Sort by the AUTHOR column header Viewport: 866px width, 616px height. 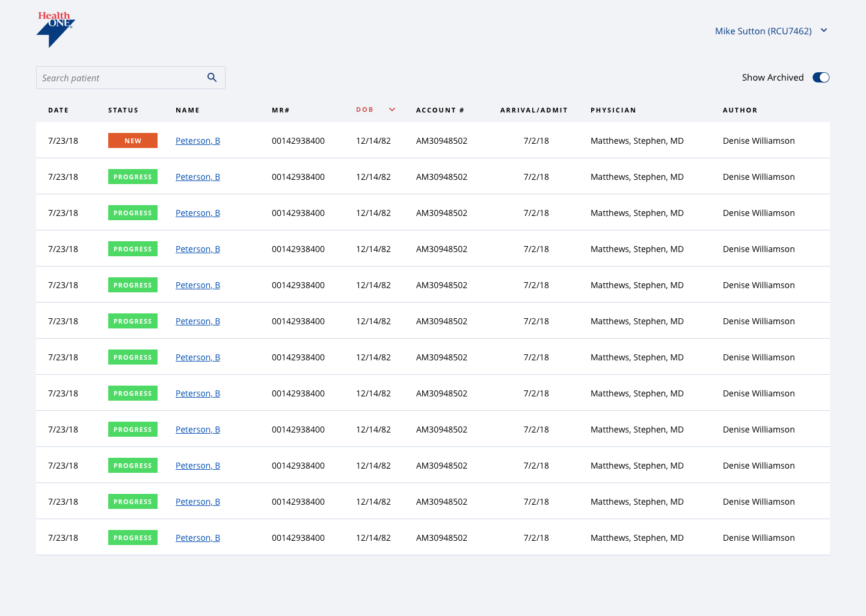coord(740,110)
